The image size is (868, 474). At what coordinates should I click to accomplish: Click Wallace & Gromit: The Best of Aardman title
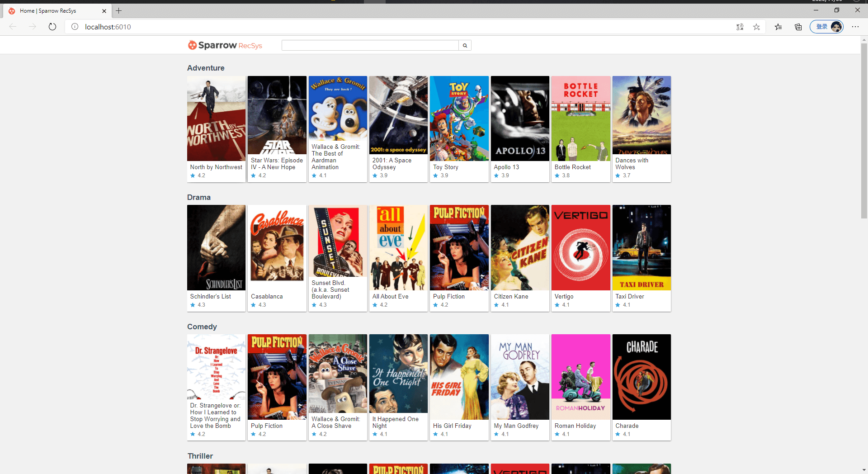(336, 157)
